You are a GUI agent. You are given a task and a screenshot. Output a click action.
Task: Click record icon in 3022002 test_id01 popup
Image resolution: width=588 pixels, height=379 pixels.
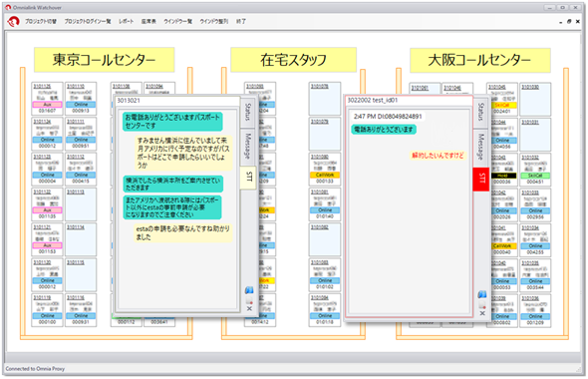[x=482, y=304]
